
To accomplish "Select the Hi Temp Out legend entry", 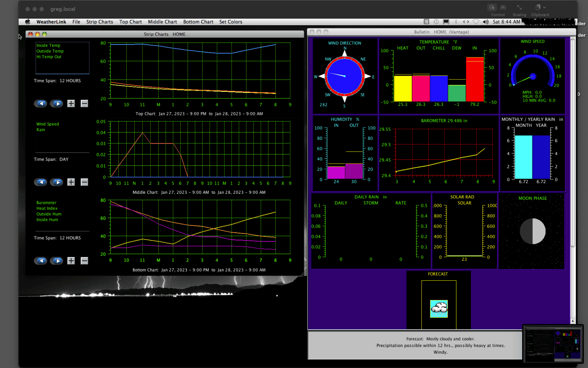I will pyautogui.click(x=49, y=57).
